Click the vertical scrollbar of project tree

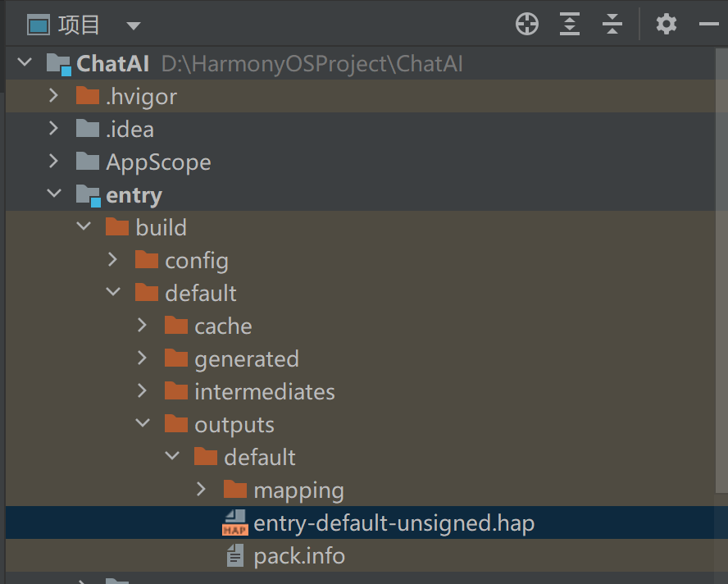[x=721, y=270]
